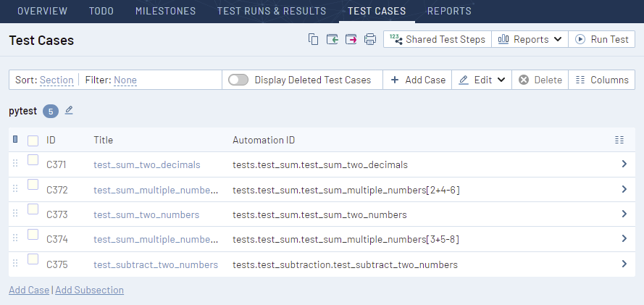The image size is (644, 305).
Task: Click Automation ID ending in [3+5-8]
Action: [x=346, y=239]
